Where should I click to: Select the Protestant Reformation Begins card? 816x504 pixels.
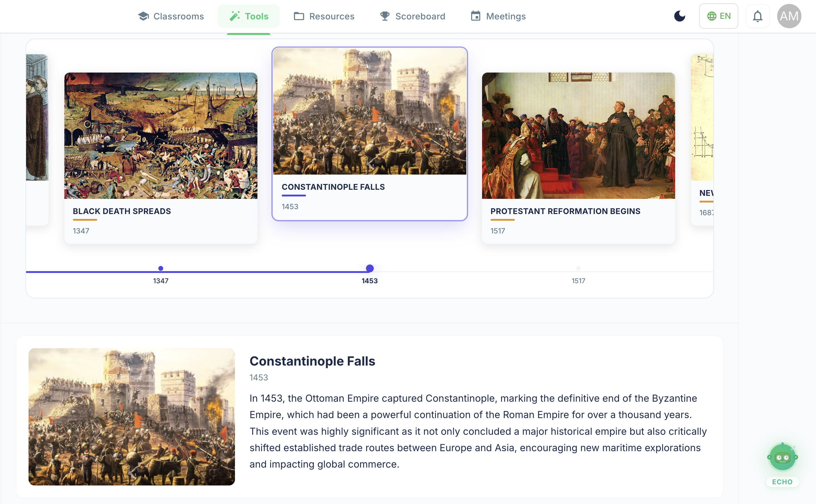578,158
